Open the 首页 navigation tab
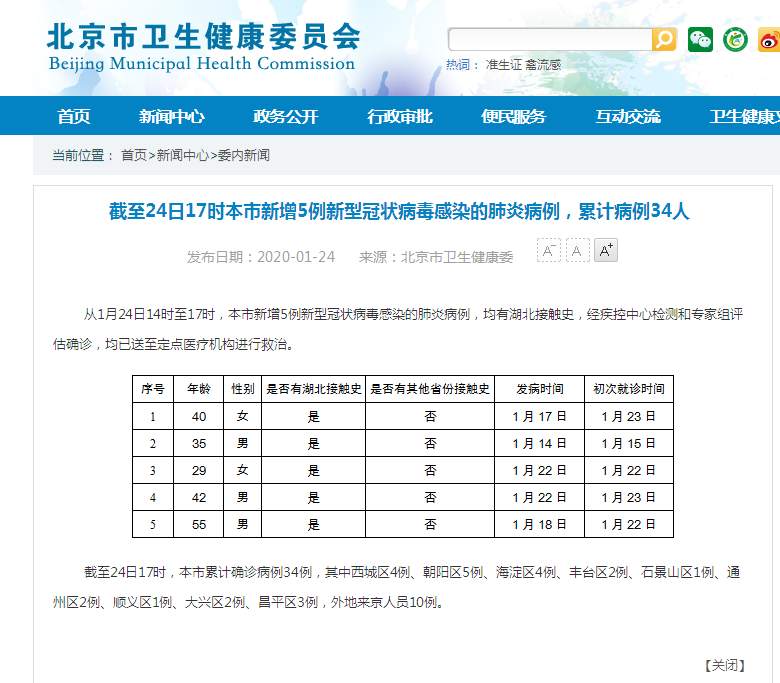Screen dimensions: 780x683 click(74, 116)
